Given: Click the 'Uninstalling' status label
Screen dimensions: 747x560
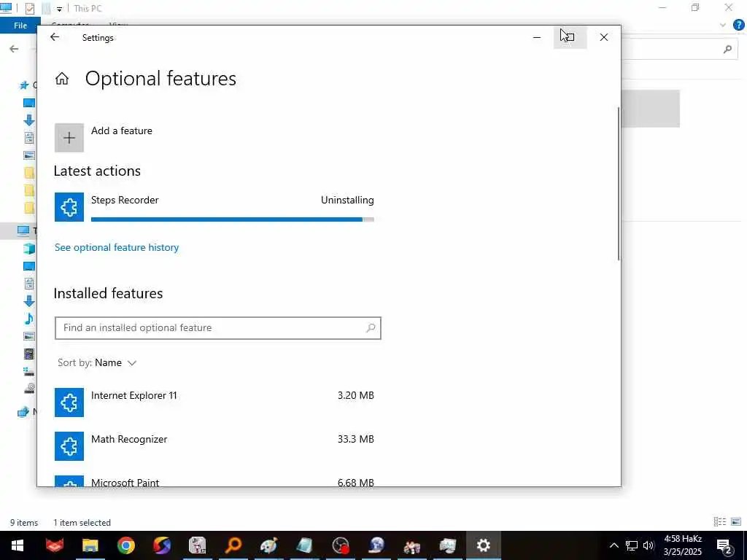Looking at the screenshot, I should pos(347,200).
